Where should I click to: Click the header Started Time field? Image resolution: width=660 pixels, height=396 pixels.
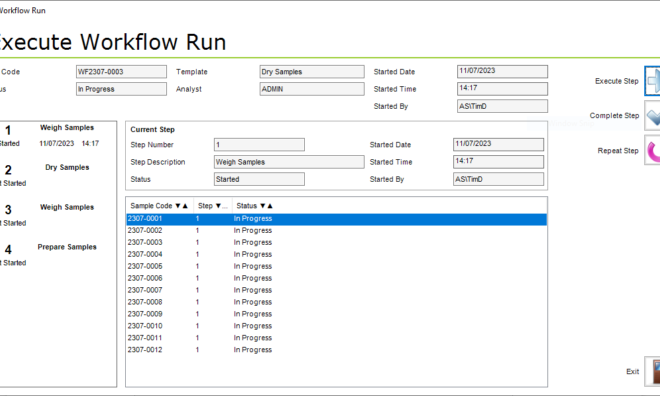point(502,89)
